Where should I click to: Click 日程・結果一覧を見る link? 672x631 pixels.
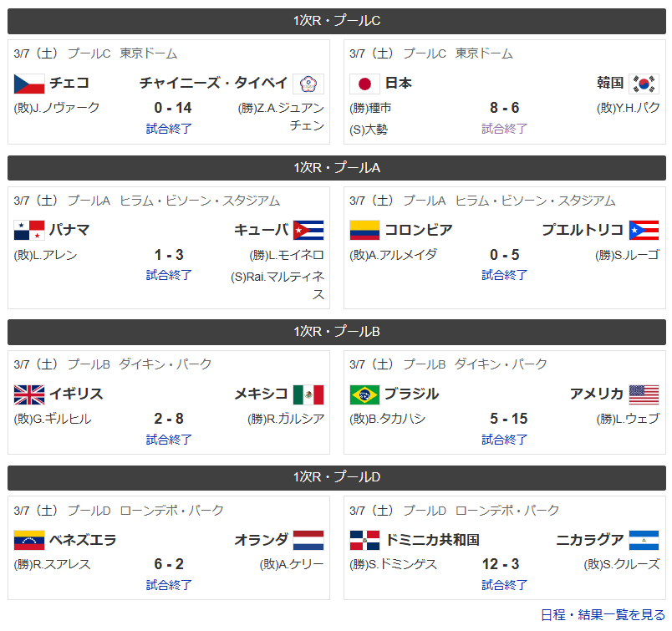click(603, 615)
